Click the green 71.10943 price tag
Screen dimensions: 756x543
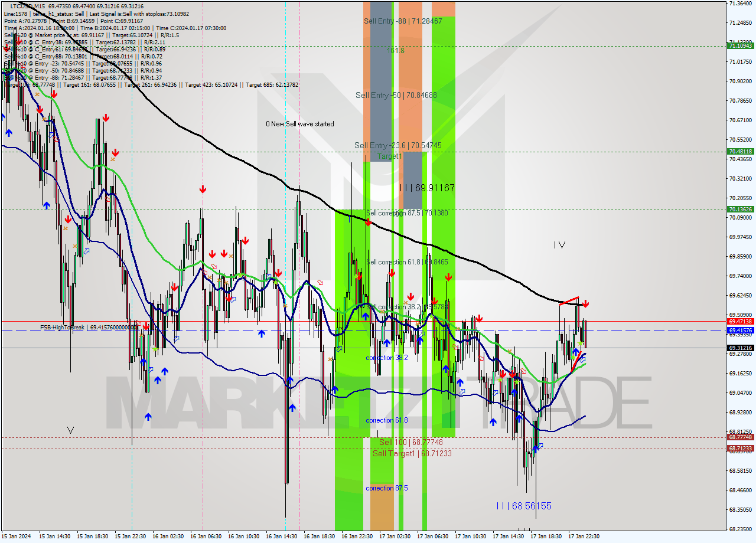741,45
